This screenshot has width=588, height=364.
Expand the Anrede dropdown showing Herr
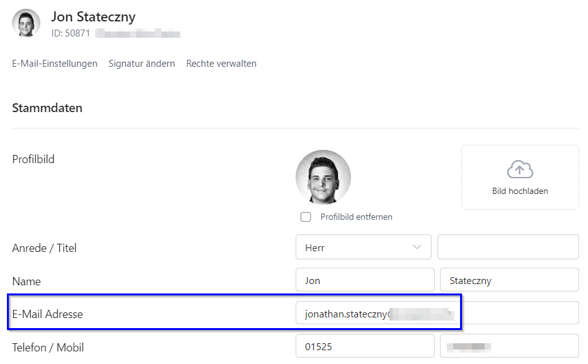point(363,247)
